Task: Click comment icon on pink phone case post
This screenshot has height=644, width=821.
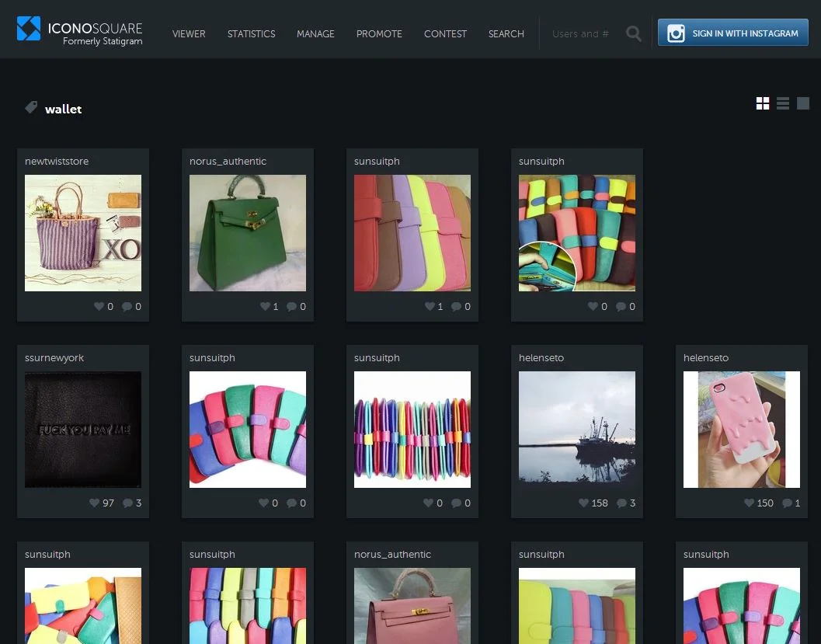Action: tap(787, 503)
